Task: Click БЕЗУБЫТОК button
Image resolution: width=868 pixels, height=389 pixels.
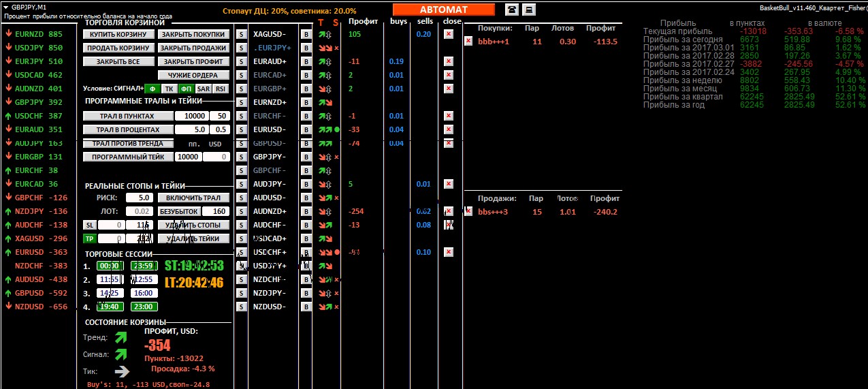Action: coord(180,211)
